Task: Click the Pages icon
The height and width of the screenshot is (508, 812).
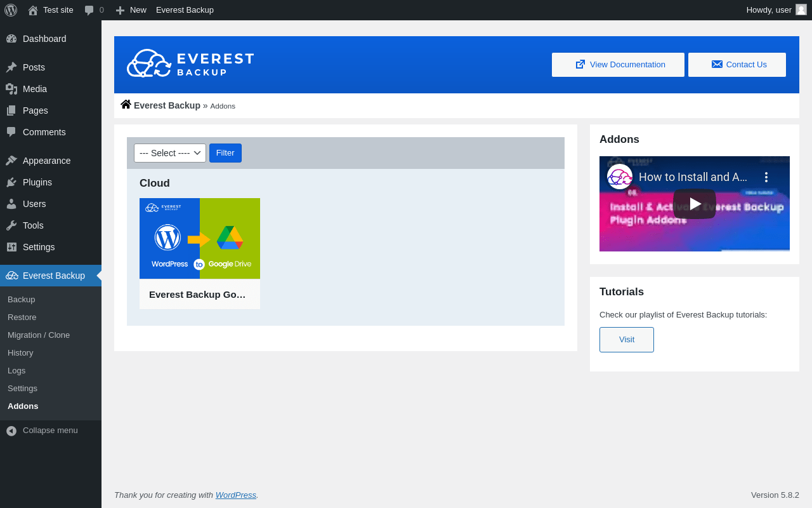Action: coord(11,110)
